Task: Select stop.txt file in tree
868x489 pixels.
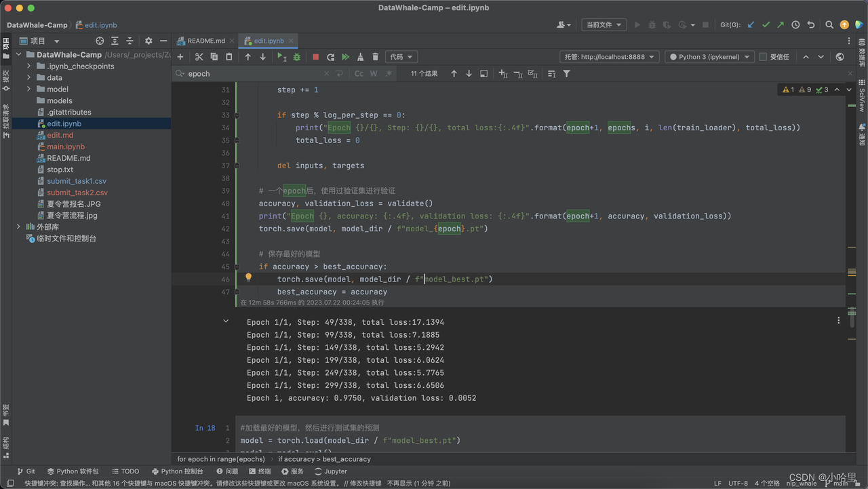Action: 60,170
